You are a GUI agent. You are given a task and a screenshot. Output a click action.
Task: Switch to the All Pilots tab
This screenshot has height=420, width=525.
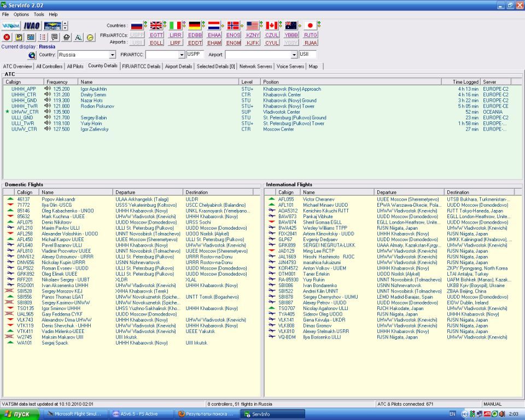click(75, 66)
